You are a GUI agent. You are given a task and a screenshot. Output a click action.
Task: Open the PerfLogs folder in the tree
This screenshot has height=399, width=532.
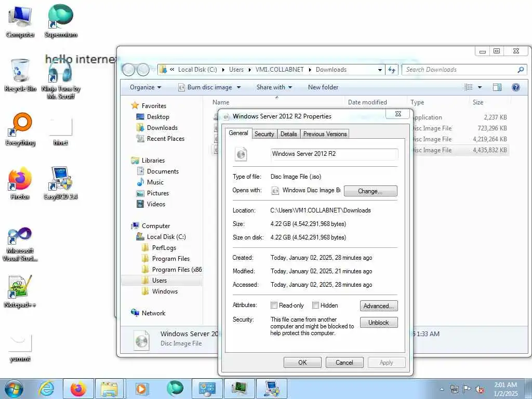pos(159,248)
